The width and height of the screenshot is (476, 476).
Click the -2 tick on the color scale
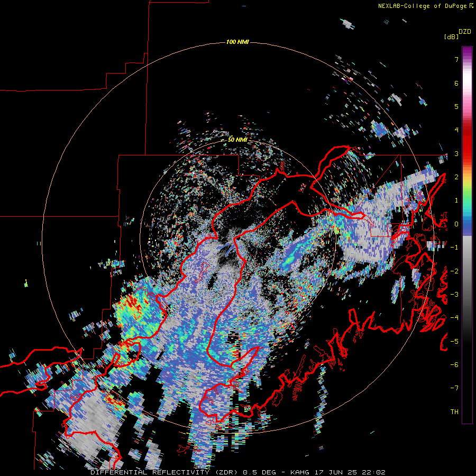[x=454, y=271]
